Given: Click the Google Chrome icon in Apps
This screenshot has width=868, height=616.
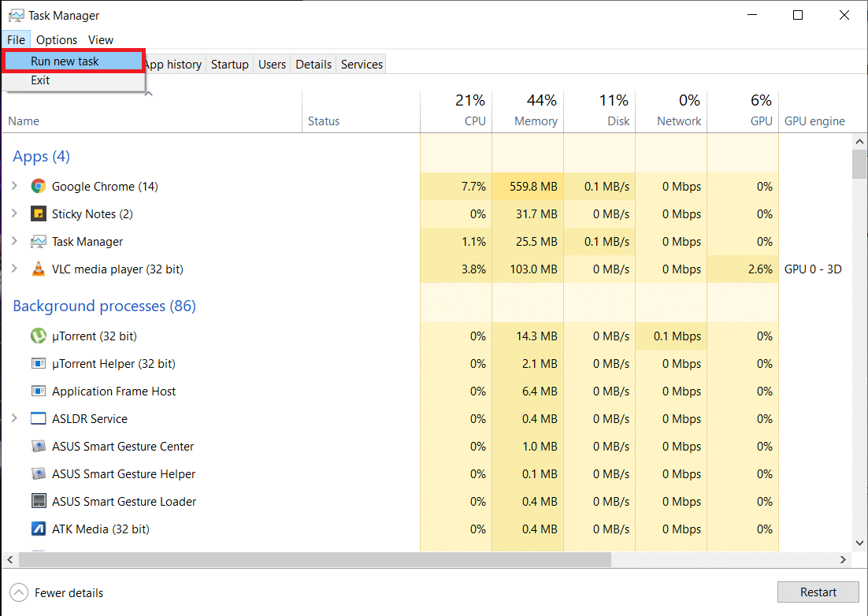Looking at the screenshot, I should 38,187.
